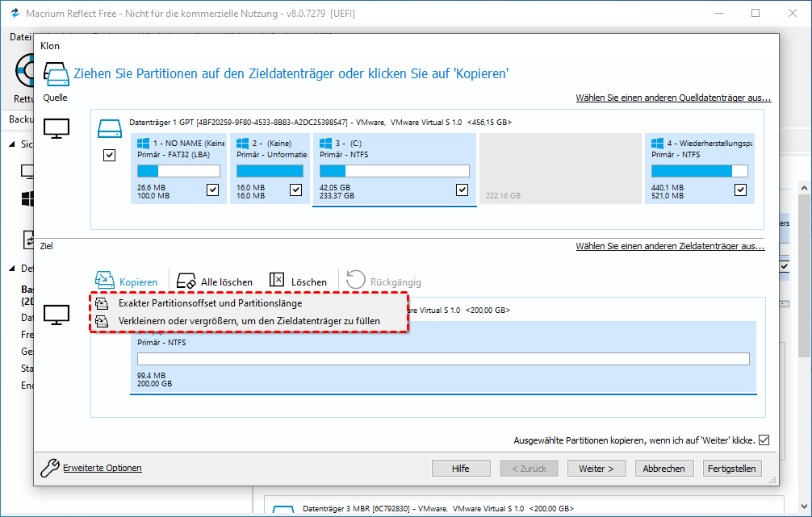Click the Fertigstellen button

[x=732, y=469]
